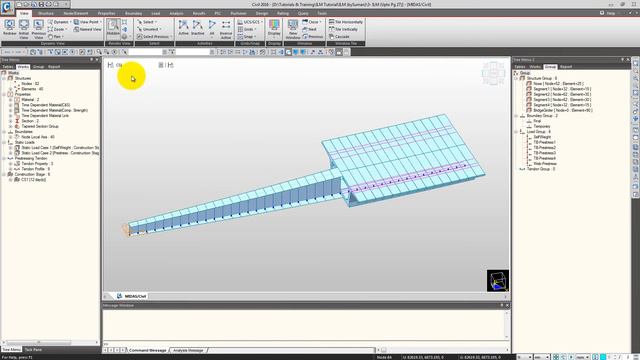Open the Select dropdown in the ribbon
Screen dimensions: 640x360
click(x=147, y=22)
